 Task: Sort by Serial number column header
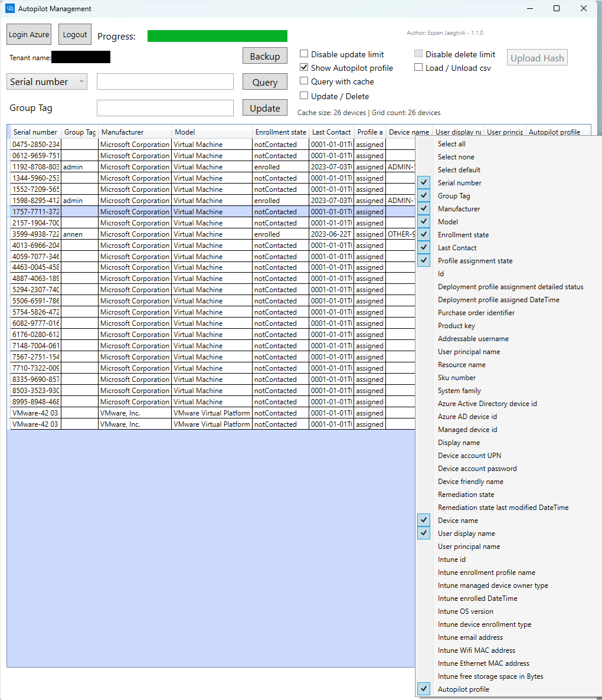[35, 132]
